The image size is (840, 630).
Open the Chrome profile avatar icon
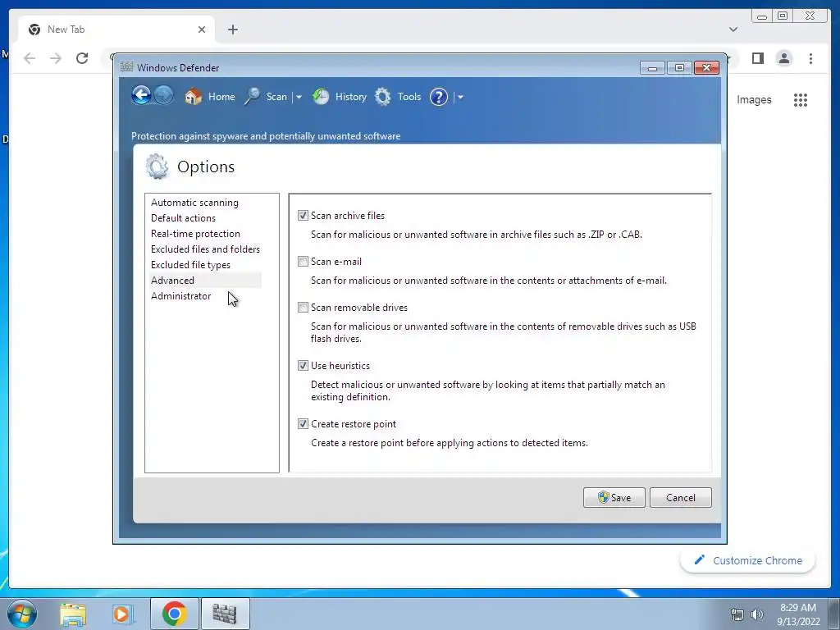pyautogui.click(x=783, y=58)
